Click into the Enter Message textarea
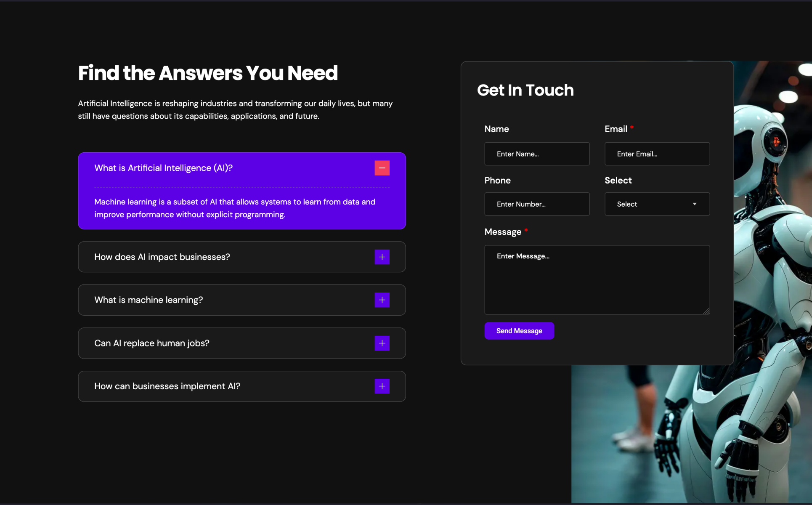Image resolution: width=812 pixels, height=505 pixels. pyautogui.click(x=597, y=280)
